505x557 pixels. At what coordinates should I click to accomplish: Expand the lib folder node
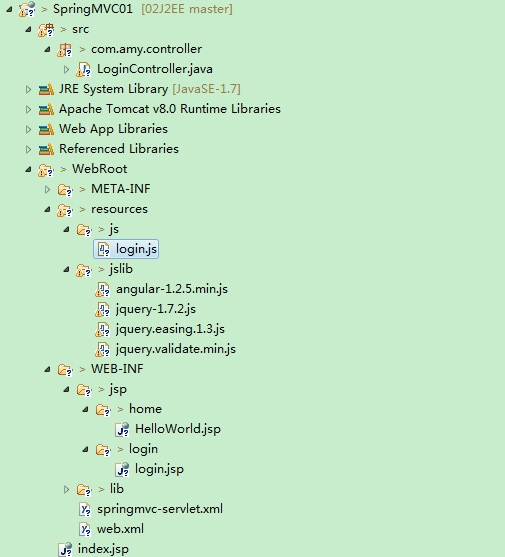pyautogui.click(x=66, y=490)
